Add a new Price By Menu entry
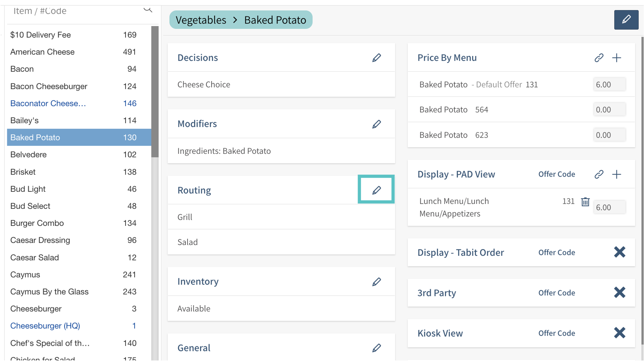 click(x=616, y=58)
